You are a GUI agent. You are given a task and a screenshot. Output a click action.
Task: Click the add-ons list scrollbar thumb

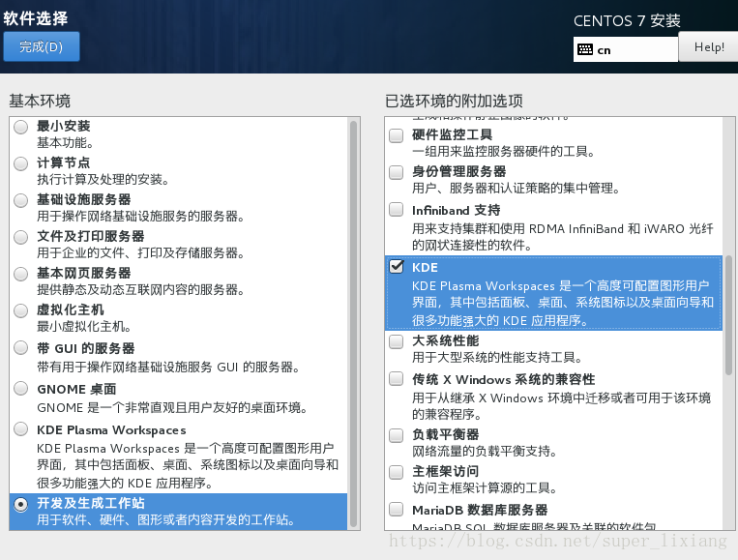coord(728,315)
